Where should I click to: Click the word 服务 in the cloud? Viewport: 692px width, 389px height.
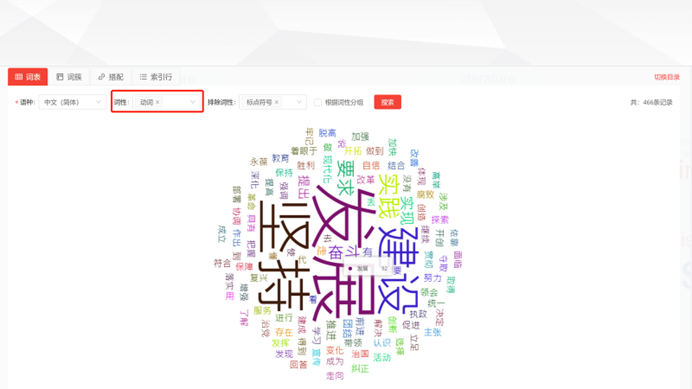coord(262,310)
